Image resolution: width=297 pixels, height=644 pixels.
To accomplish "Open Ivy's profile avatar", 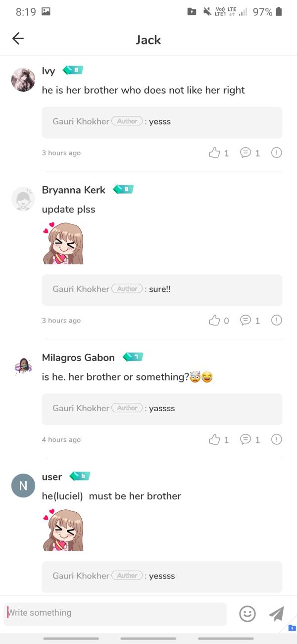I will click(x=23, y=80).
